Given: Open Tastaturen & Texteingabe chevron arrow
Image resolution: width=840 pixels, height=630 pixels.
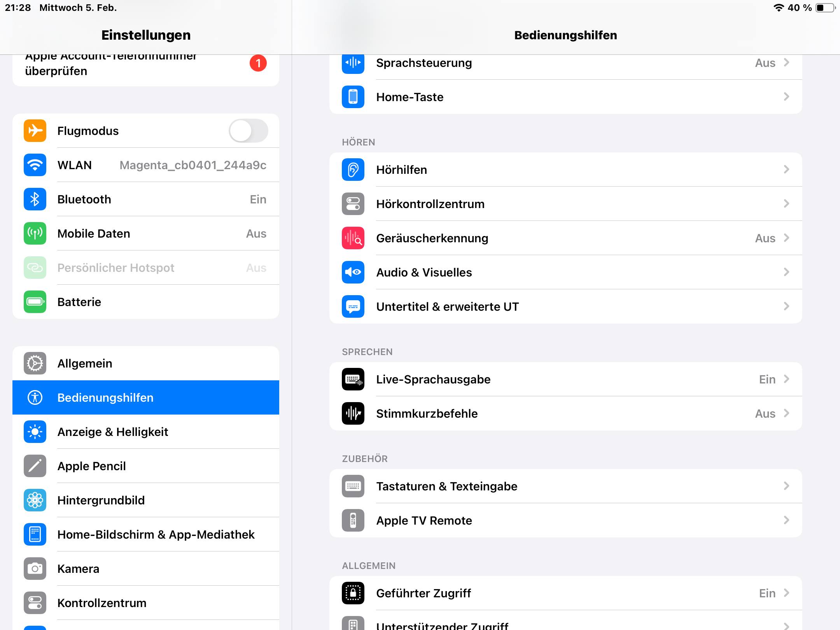Looking at the screenshot, I should 786,486.
